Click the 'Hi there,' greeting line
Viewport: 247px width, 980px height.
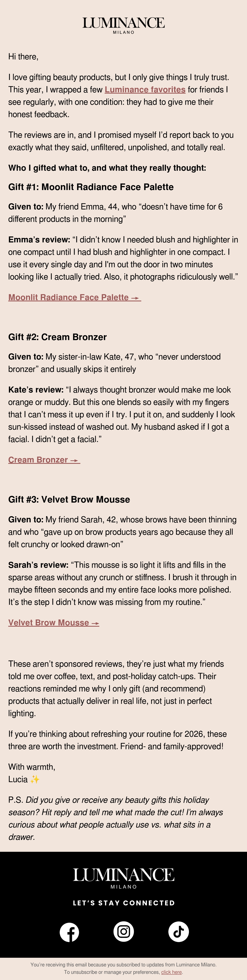(x=23, y=57)
